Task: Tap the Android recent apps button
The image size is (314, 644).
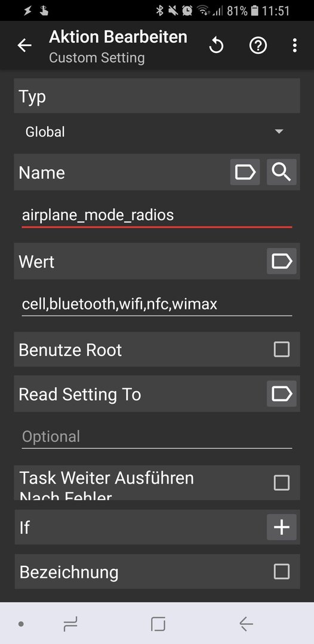Action: pos(70,624)
